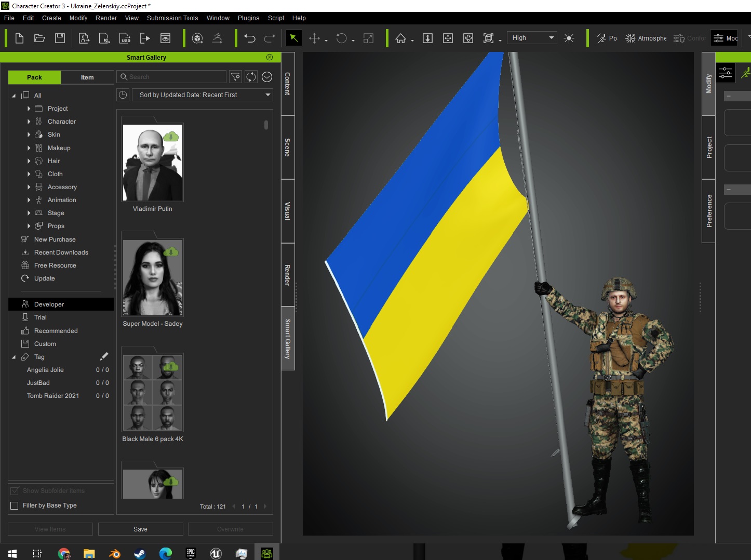751x560 pixels.
Task: Open Steam from the taskbar
Action: point(140,554)
